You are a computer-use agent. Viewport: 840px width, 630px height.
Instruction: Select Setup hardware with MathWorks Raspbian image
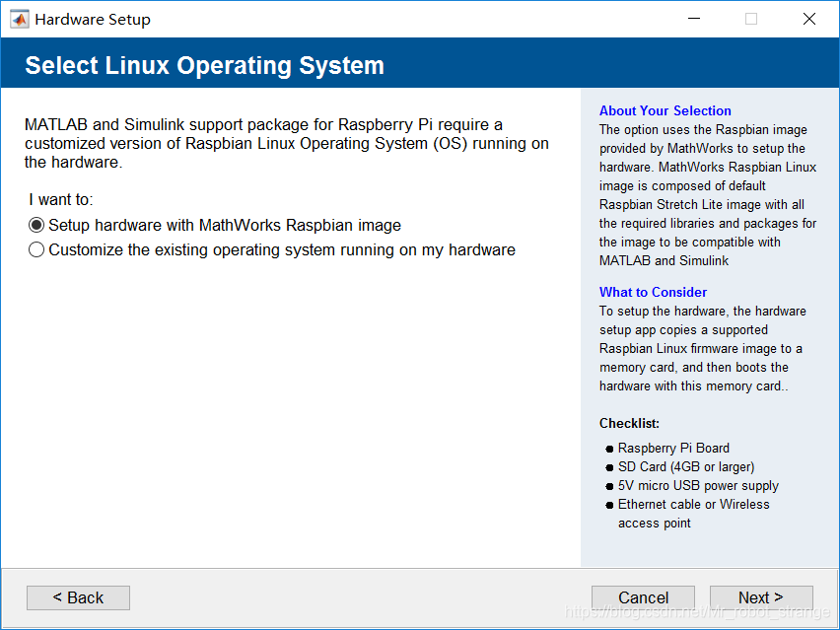tap(37, 225)
